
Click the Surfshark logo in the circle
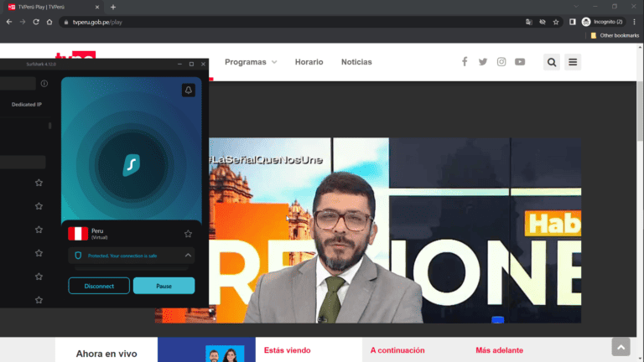[132, 165]
